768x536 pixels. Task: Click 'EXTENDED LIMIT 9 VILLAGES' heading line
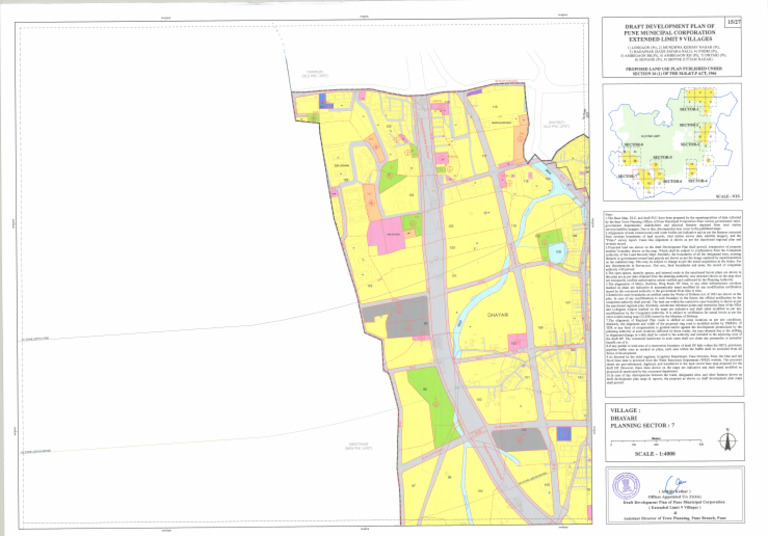coord(670,39)
